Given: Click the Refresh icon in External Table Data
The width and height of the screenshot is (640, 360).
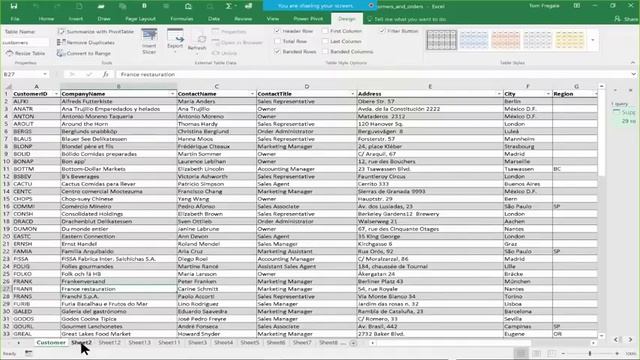Looking at the screenshot, I should click(x=201, y=40).
